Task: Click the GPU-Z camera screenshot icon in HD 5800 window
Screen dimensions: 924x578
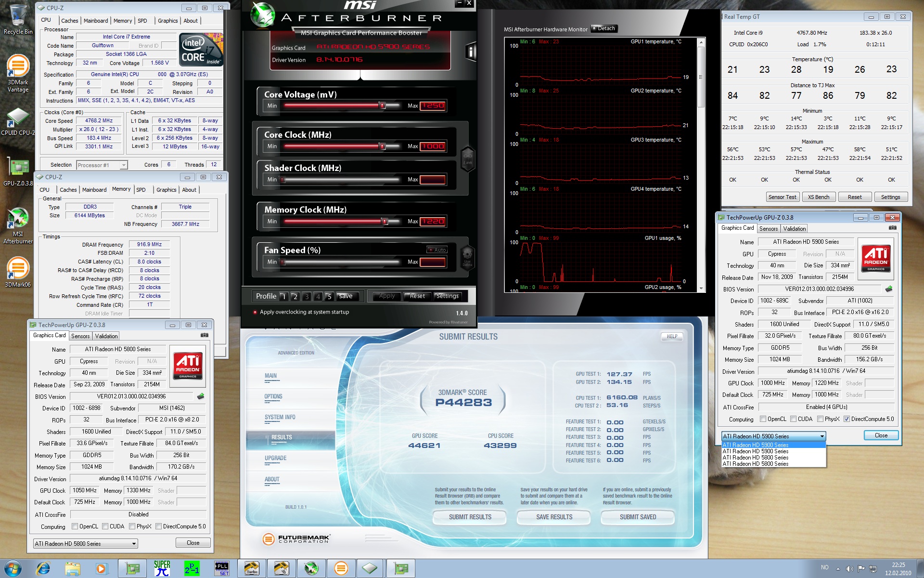Action: (x=204, y=335)
